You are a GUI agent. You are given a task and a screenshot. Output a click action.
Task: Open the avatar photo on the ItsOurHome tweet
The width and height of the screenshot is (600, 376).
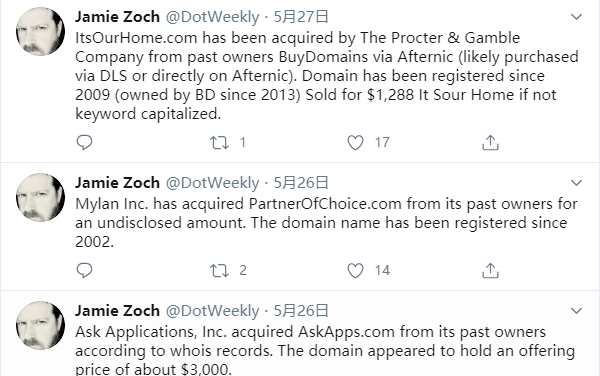(41, 32)
